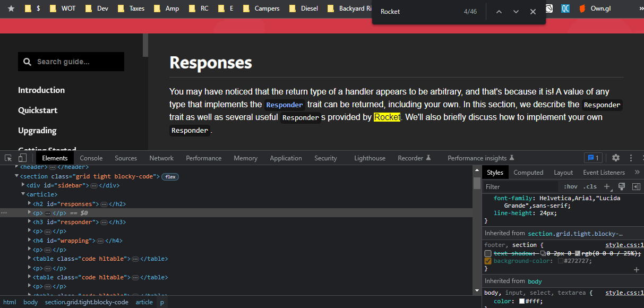Uncheck the background-color property
Image resolution: width=644 pixels, height=308 pixels.
(x=488, y=261)
